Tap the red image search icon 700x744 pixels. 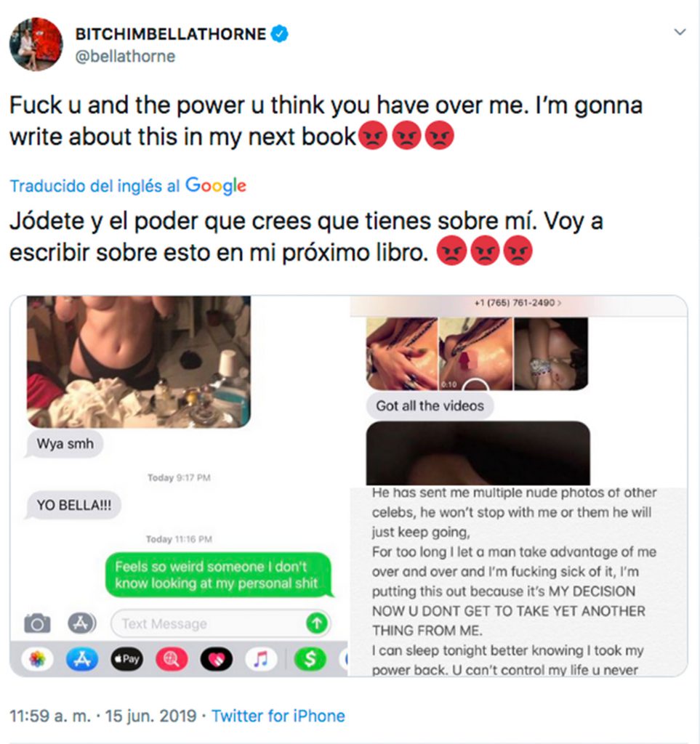tap(172, 659)
